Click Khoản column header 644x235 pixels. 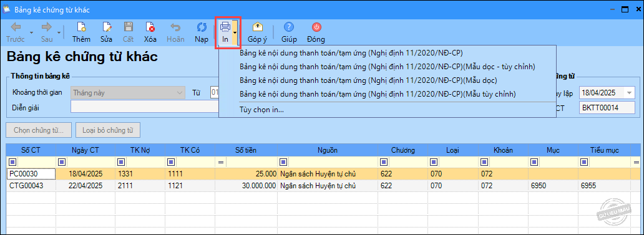[503, 150]
